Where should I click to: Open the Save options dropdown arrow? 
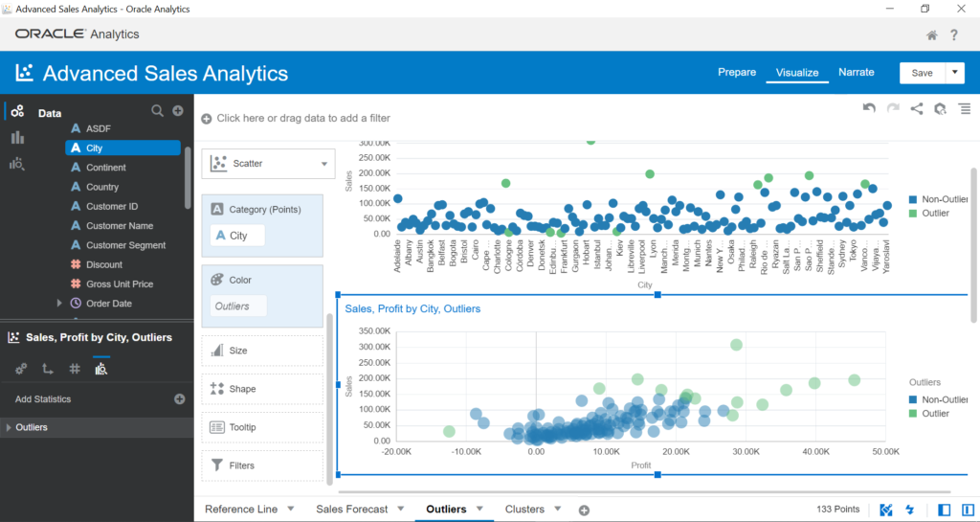click(x=954, y=73)
